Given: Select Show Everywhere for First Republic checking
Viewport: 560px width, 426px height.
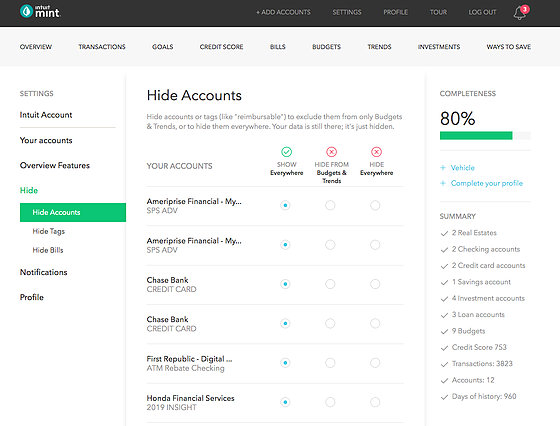Looking at the screenshot, I should tap(285, 363).
